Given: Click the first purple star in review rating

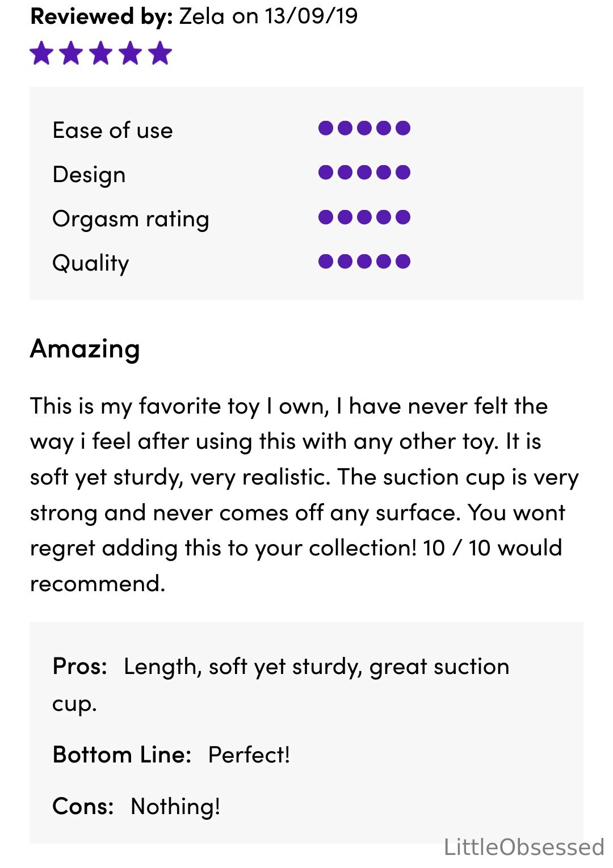Looking at the screenshot, I should (x=41, y=53).
